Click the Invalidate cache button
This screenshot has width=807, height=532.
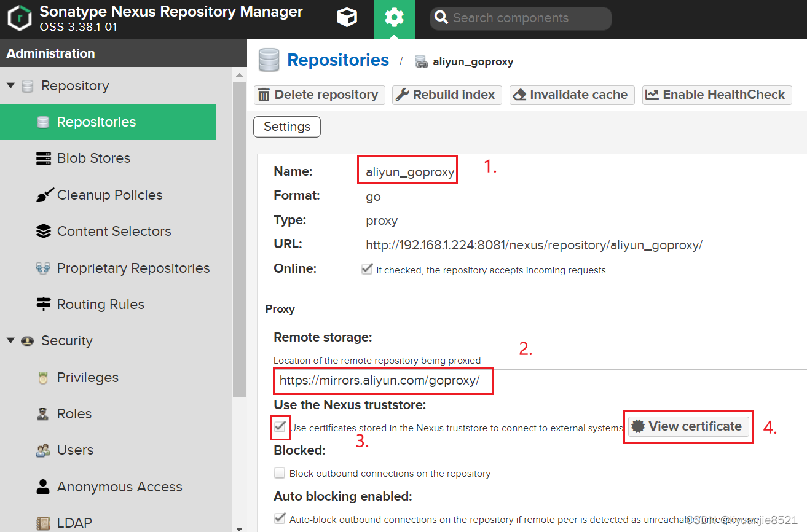tap(572, 95)
